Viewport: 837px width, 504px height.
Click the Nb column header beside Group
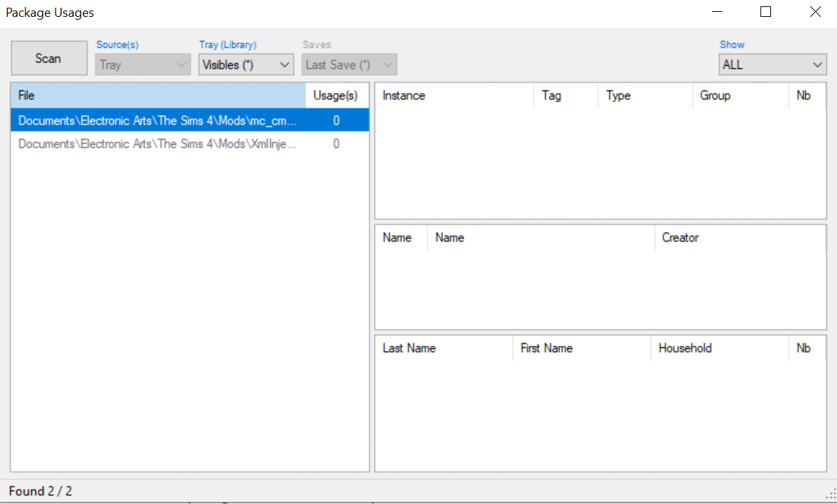pos(806,95)
